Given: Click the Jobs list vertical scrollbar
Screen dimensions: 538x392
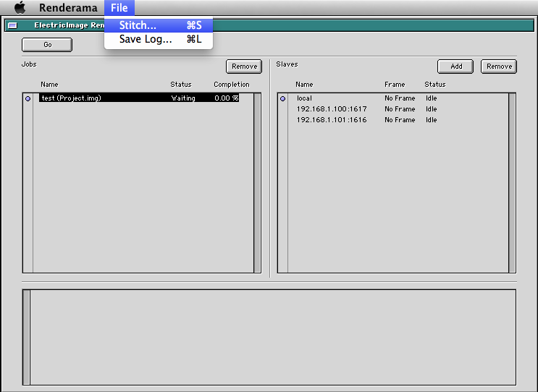Looking at the screenshot, I should tap(257, 182).
